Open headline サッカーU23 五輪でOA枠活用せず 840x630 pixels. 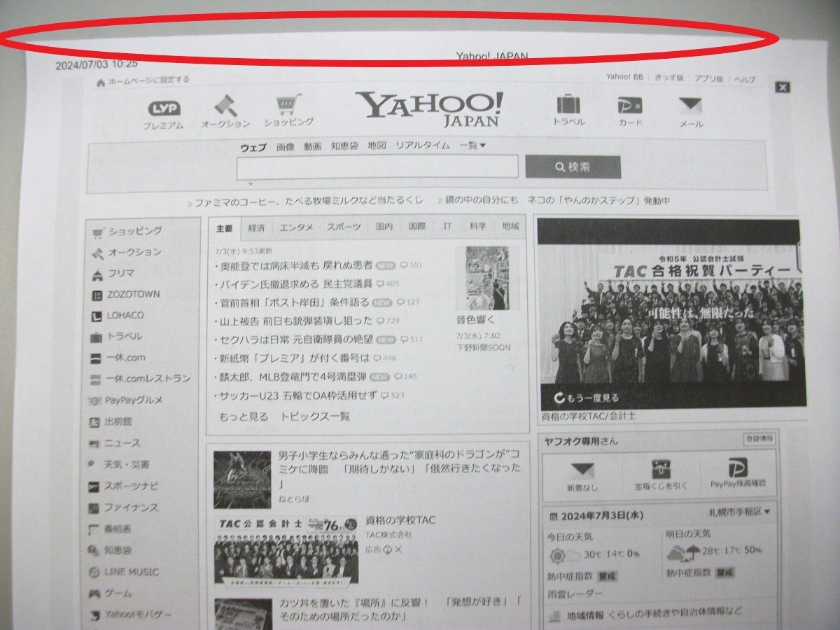tap(299, 395)
